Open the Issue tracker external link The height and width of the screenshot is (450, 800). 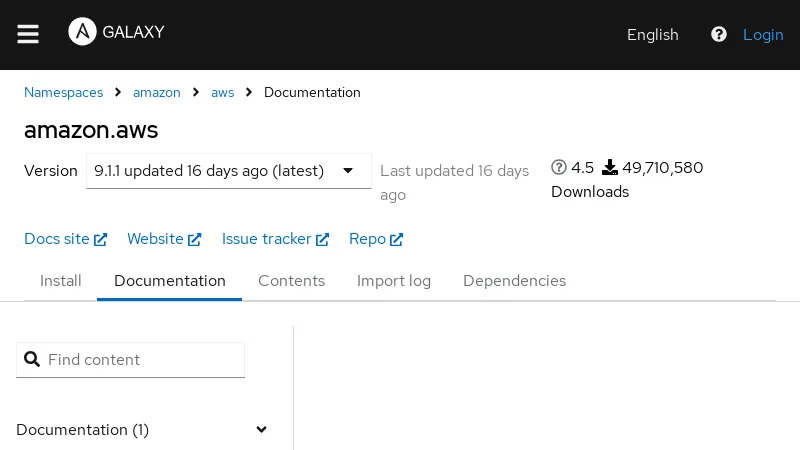click(x=275, y=239)
